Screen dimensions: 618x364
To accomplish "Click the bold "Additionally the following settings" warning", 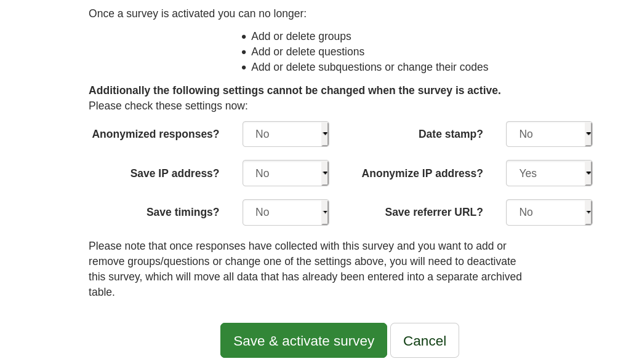I will point(295,90).
